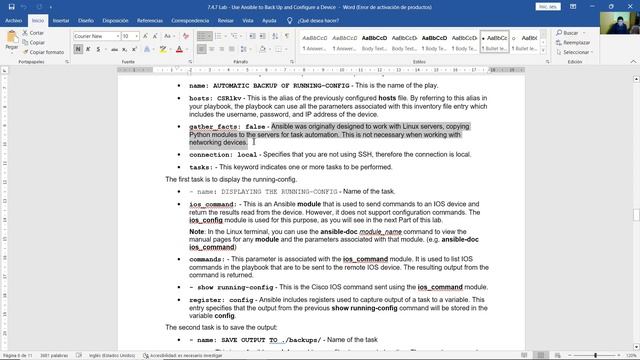Select the highlighted '1 Bullet le...' style
Image resolution: width=640 pixels, height=360 pixels.
(x=495, y=42)
